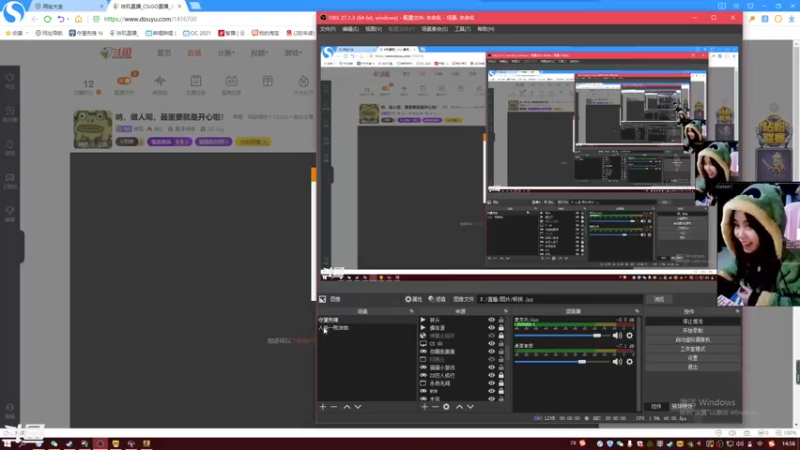Image resolution: width=800 pixels, height=450 pixels.
Task: Click 停止推流 stop streaming button
Action: [x=692, y=321]
